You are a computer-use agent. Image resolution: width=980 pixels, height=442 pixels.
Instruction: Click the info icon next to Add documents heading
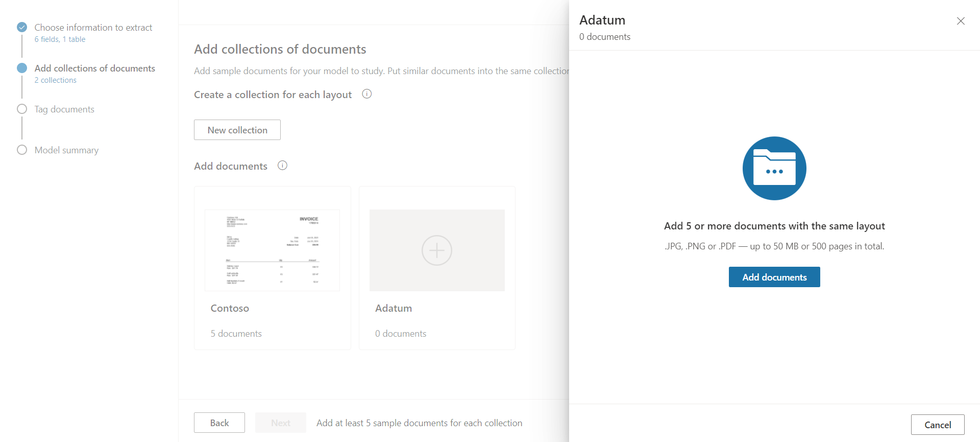click(x=282, y=166)
